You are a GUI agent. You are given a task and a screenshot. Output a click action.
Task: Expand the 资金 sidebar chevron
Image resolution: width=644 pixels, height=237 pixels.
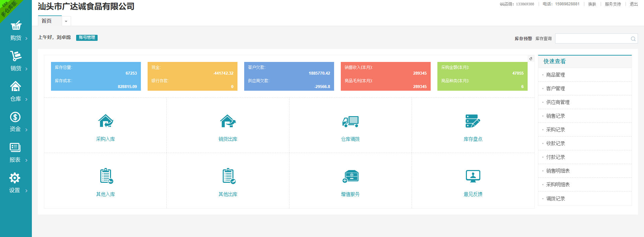pos(26,130)
